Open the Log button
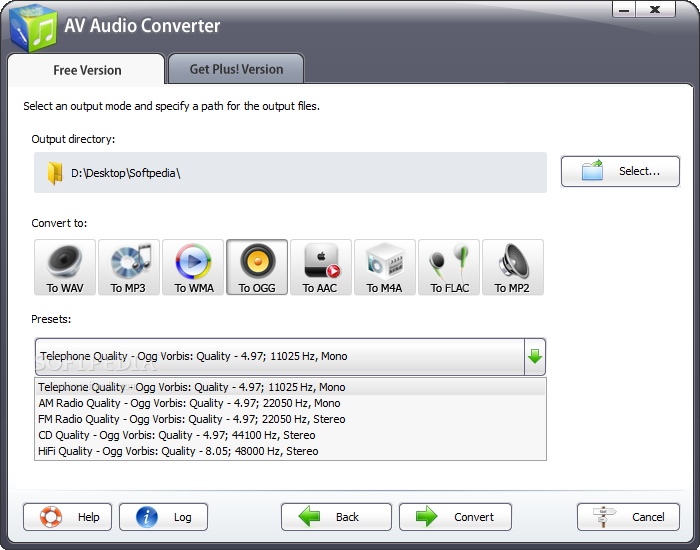The height and width of the screenshot is (550, 700). pyautogui.click(x=163, y=517)
